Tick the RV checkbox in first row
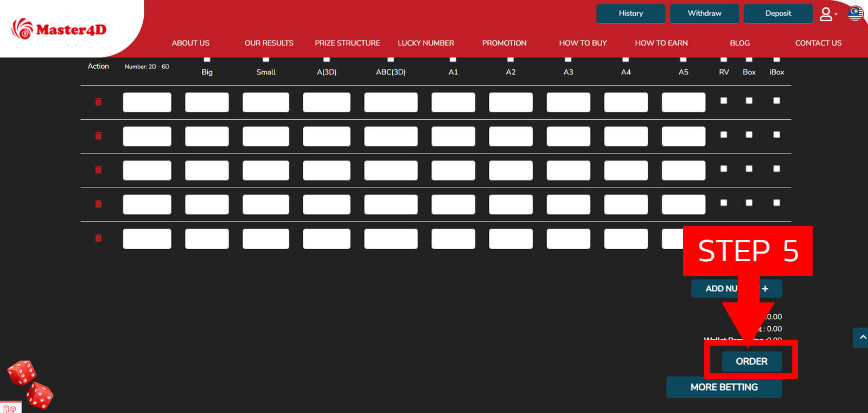The height and width of the screenshot is (413, 868). [x=724, y=101]
